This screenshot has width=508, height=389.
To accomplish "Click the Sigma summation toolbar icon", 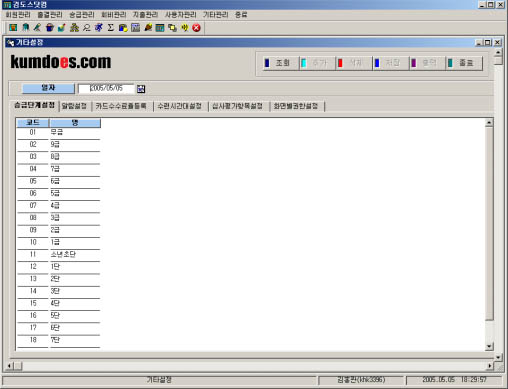I will (x=111, y=28).
